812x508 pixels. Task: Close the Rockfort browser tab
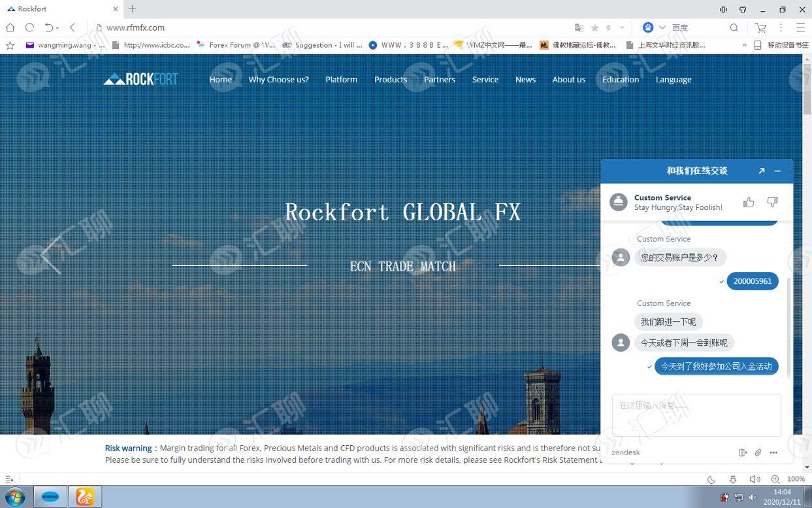pyautogui.click(x=116, y=9)
